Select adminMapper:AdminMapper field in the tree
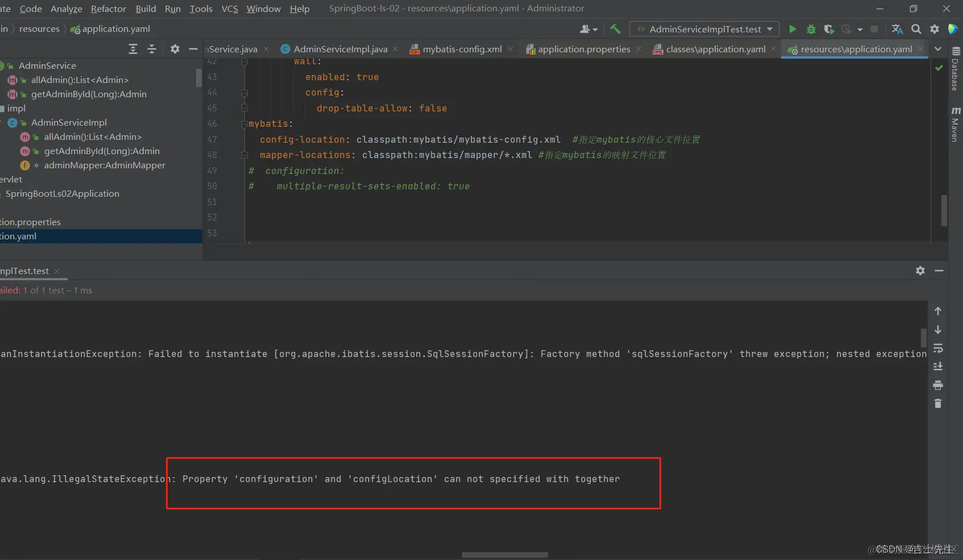Viewport: 963px width, 560px height. tap(105, 165)
